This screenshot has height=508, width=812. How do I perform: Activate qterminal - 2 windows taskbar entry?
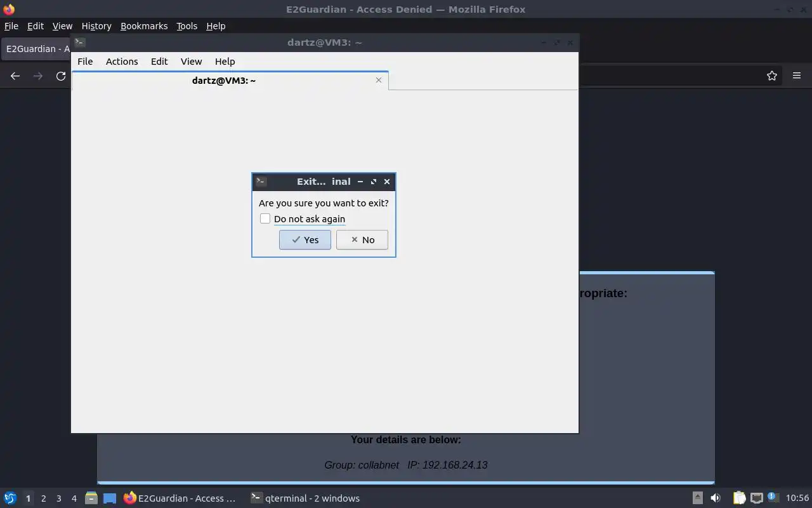click(x=305, y=498)
